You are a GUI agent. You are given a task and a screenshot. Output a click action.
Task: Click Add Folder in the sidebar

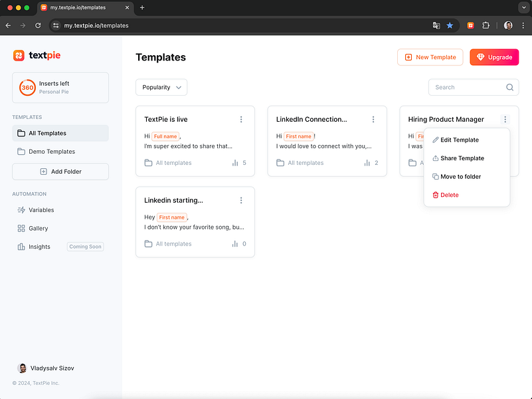click(60, 172)
